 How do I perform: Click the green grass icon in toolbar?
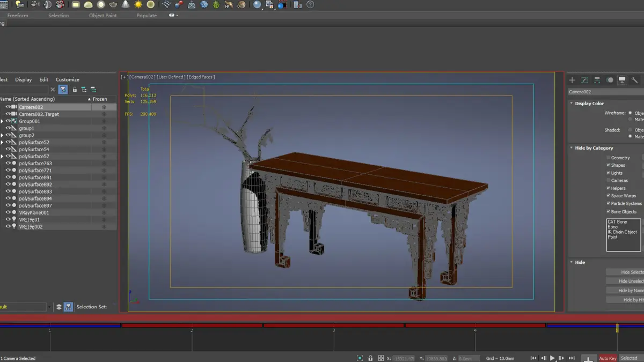point(216,4)
